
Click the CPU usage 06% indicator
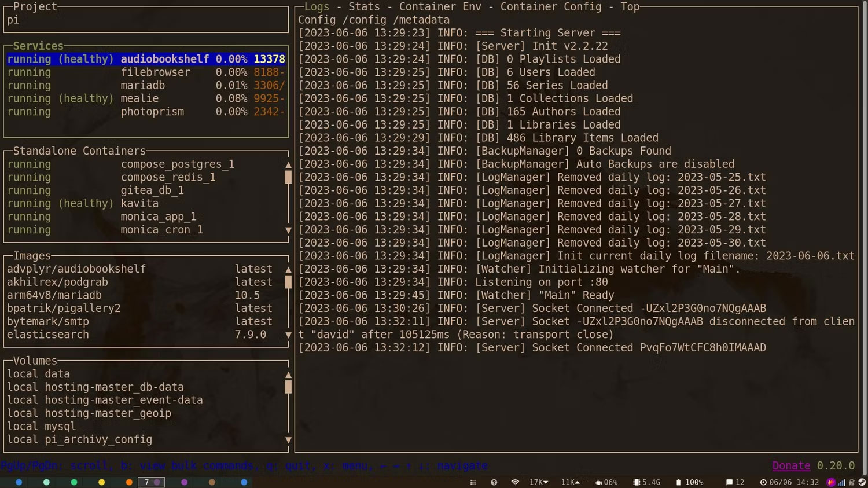(606, 482)
